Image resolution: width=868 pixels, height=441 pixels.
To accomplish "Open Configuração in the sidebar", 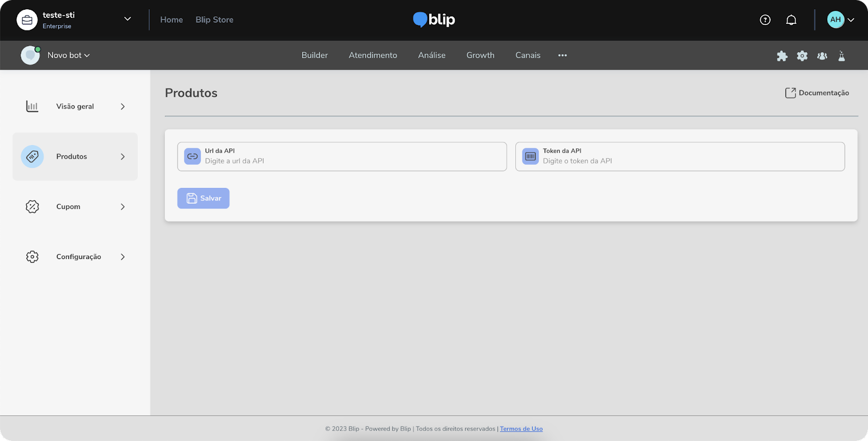I will click(75, 257).
